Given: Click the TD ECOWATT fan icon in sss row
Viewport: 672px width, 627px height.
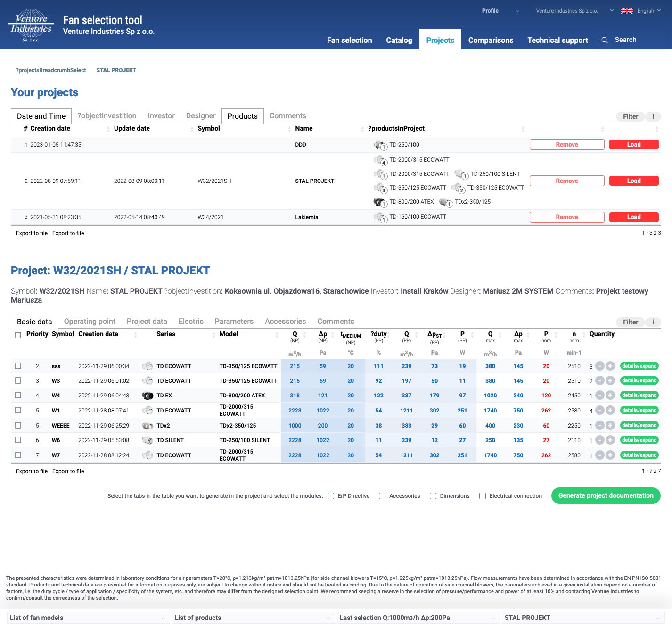Looking at the screenshot, I should (148, 366).
